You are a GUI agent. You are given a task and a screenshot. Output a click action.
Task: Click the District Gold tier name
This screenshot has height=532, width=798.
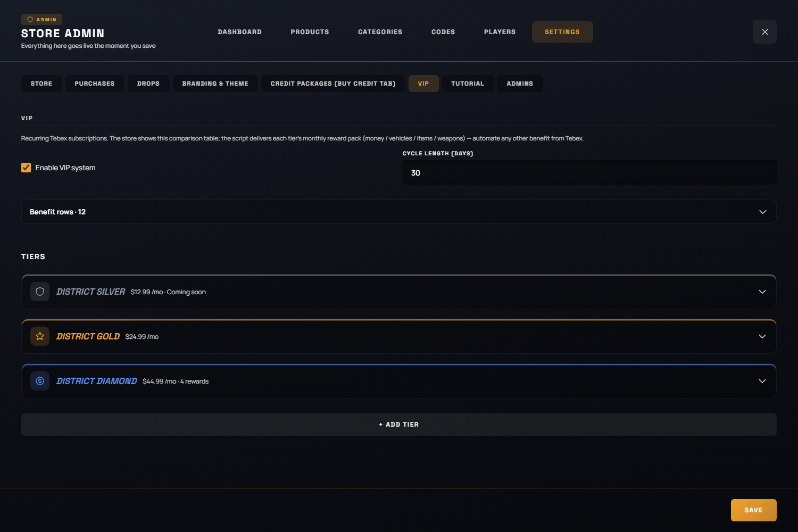pyautogui.click(x=88, y=336)
